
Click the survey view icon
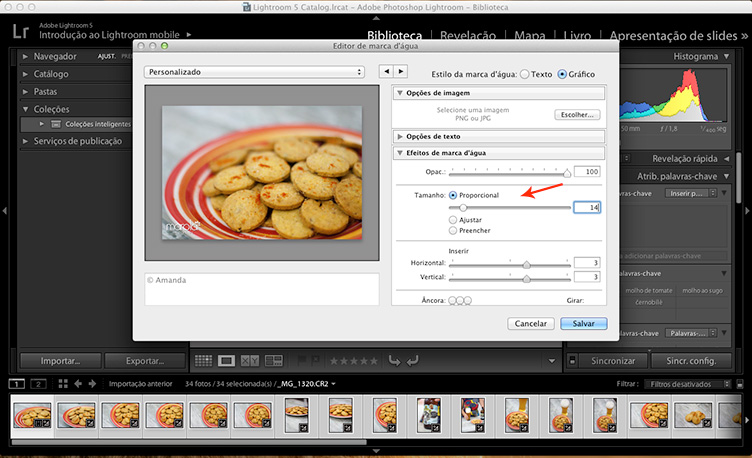(271, 360)
